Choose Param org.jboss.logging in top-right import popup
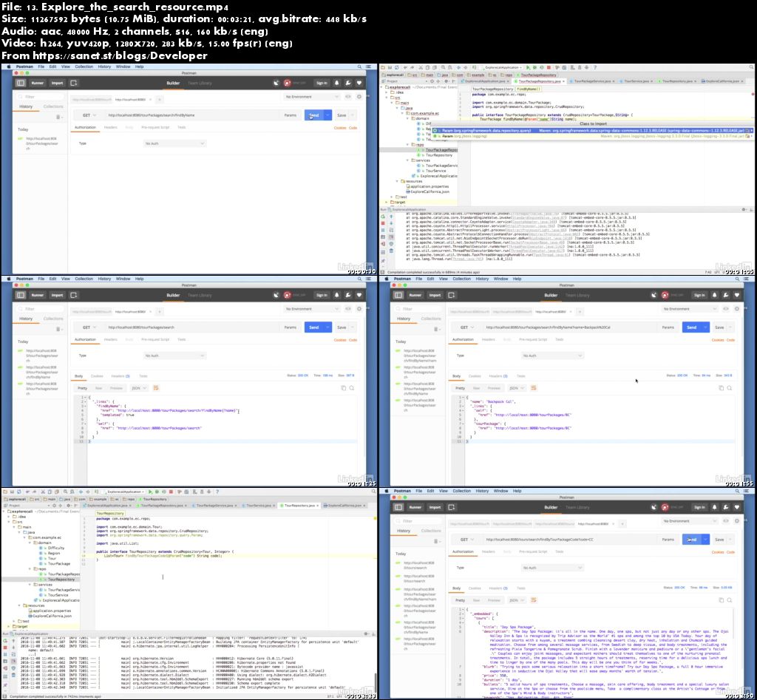Viewport: 757px width, 700px height. (x=592, y=136)
